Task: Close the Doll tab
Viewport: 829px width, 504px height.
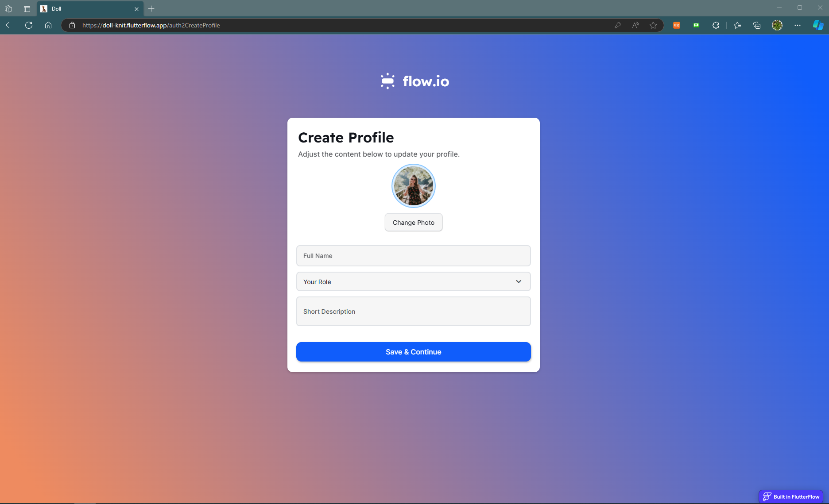Action: pos(136,9)
